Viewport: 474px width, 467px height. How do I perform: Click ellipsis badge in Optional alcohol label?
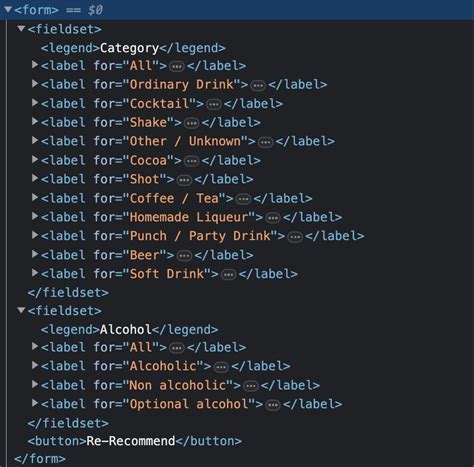(273, 405)
